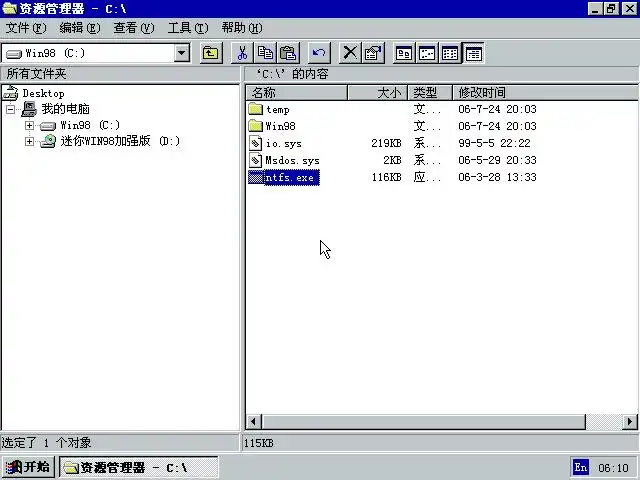
Task: Click the io.sys file name
Action: click(284, 143)
